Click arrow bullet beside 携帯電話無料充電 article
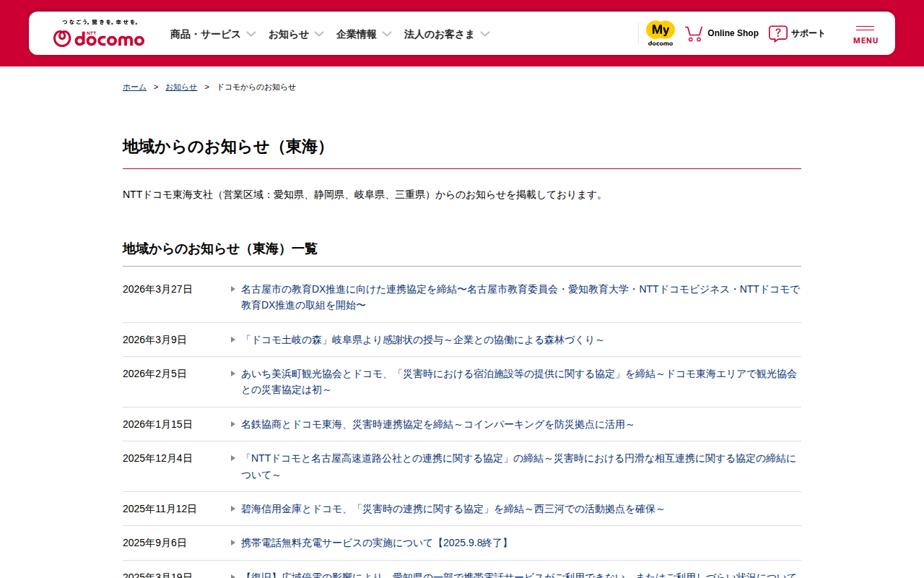Image resolution: width=924 pixels, height=578 pixels. (x=233, y=543)
